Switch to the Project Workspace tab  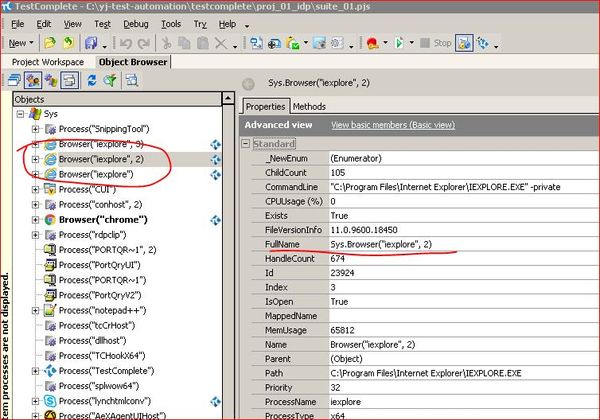tap(47, 62)
